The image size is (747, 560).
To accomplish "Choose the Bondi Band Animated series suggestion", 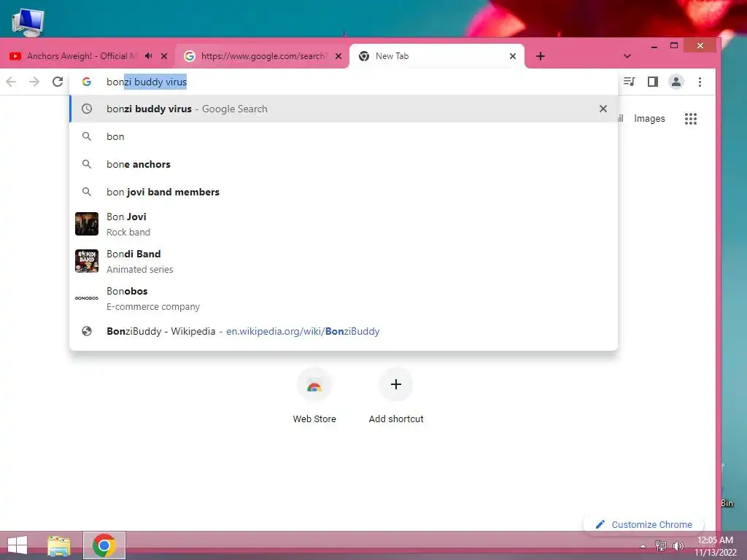I will tap(344, 261).
